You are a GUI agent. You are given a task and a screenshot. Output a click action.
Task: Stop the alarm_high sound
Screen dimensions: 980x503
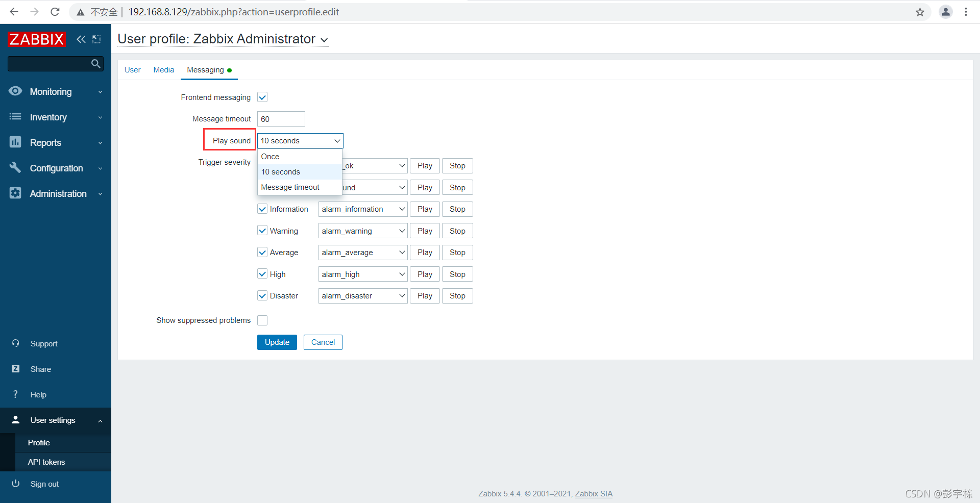(x=457, y=274)
